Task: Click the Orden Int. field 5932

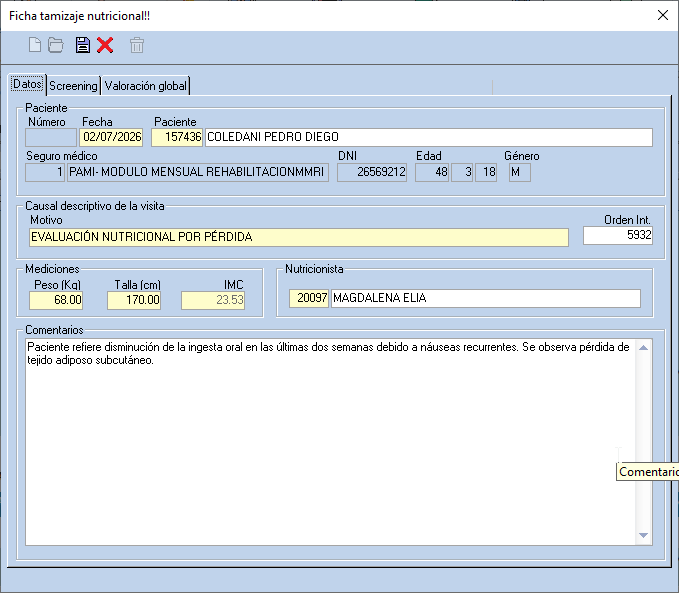Action: click(618, 236)
